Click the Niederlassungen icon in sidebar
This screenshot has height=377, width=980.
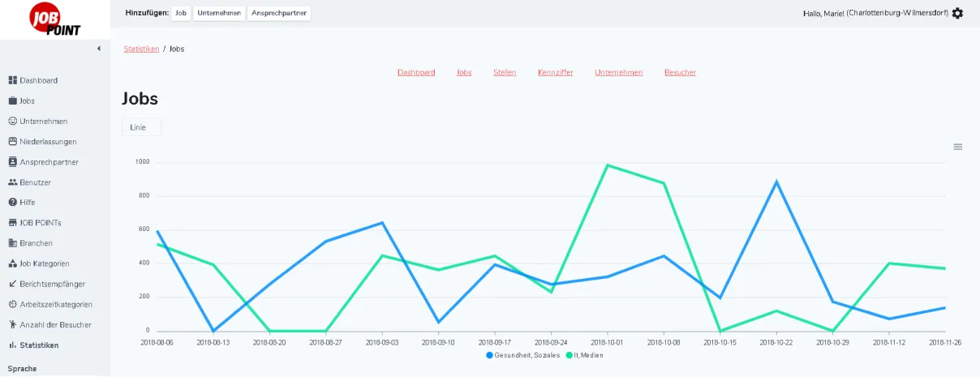point(13,141)
